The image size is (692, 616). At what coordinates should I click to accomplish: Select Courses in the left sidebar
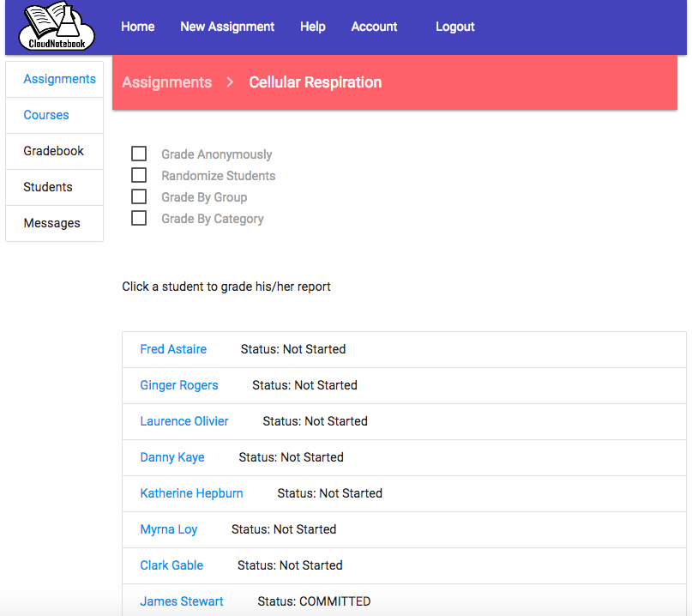(x=46, y=115)
